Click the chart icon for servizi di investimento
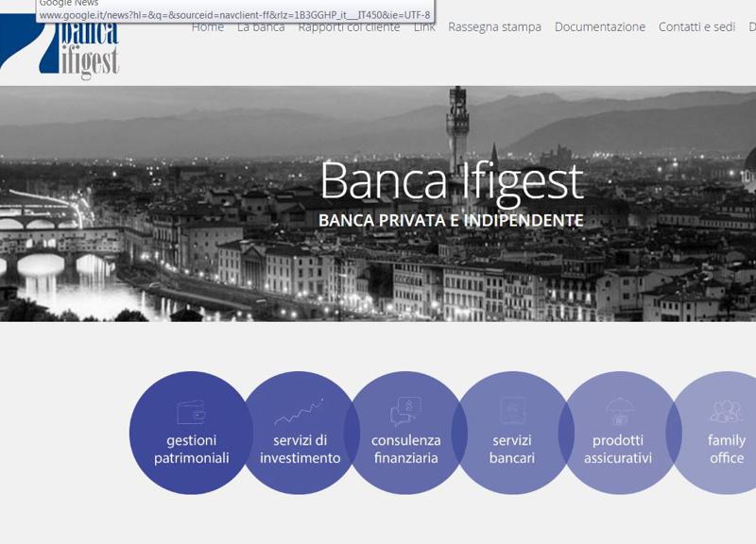The image size is (756, 544). [299, 412]
